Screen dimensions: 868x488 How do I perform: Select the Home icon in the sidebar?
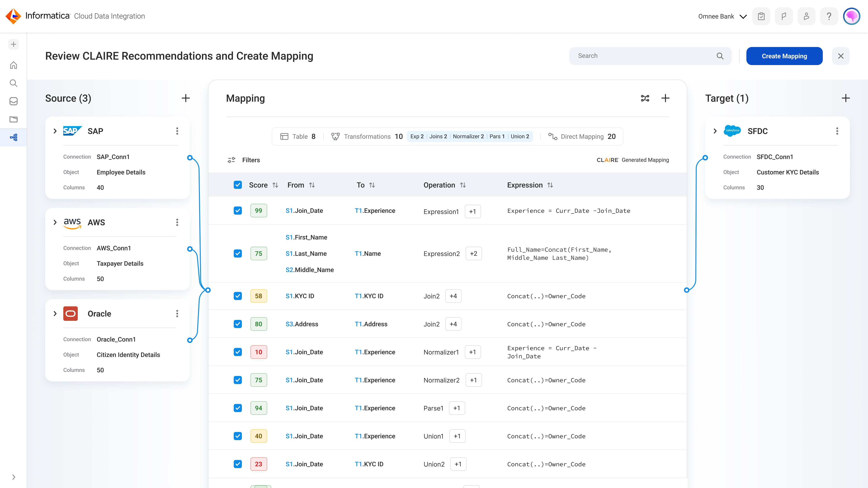pyautogui.click(x=14, y=65)
